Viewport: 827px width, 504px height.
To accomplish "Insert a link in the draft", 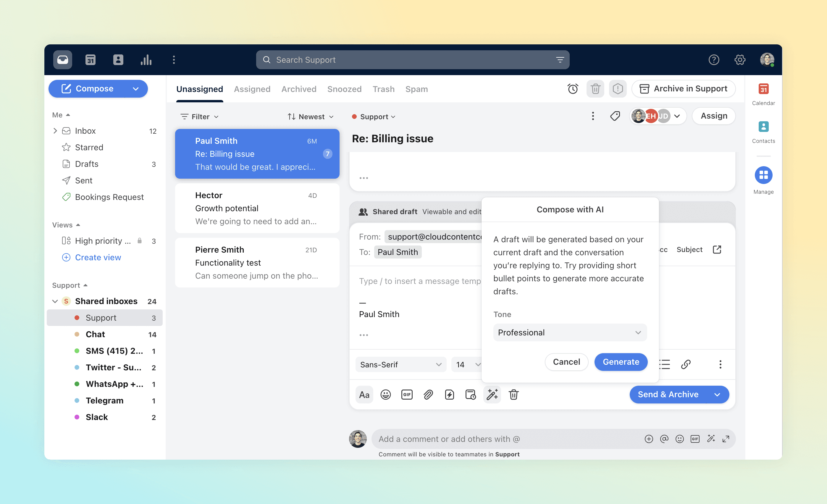I will pyautogui.click(x=686, y=364).
